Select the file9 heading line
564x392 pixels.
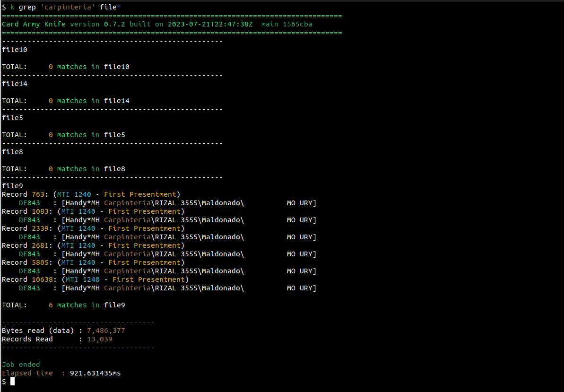pos(12,186)
